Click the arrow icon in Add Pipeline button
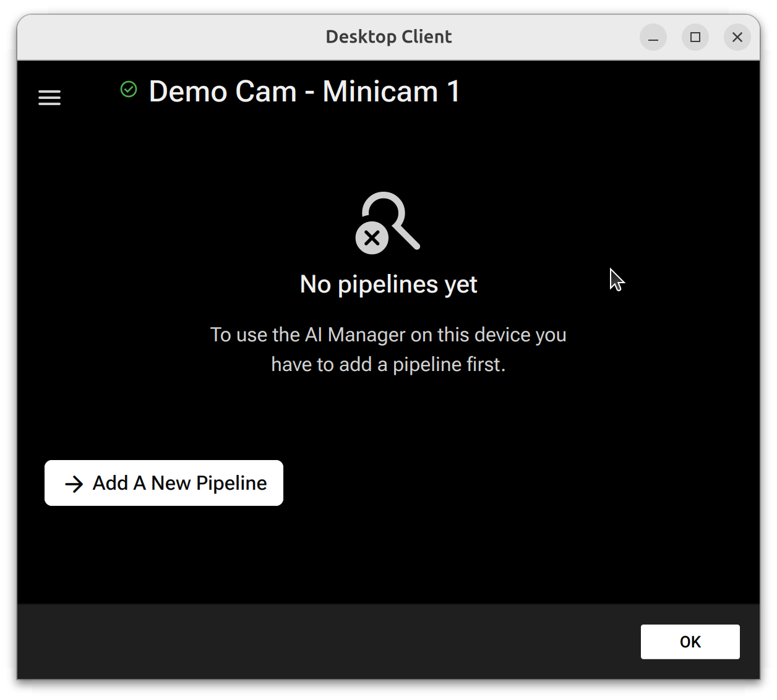 click(74, 484)
